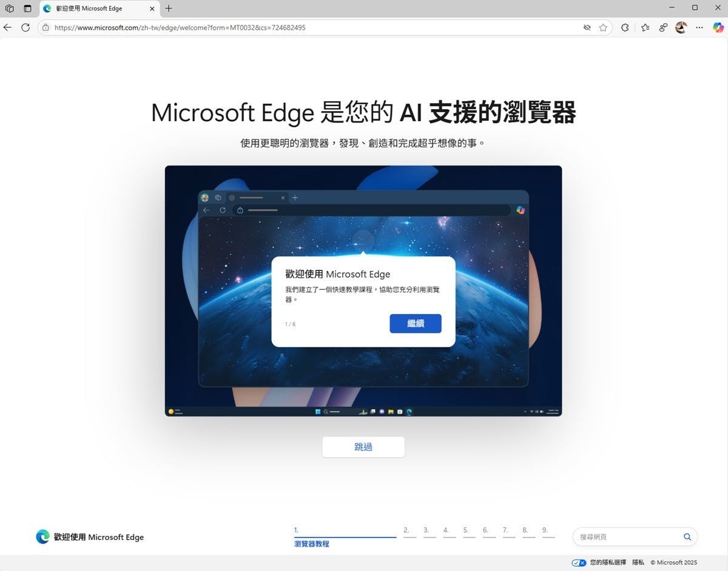Click the 跳過 skip button

click(363, 447)
